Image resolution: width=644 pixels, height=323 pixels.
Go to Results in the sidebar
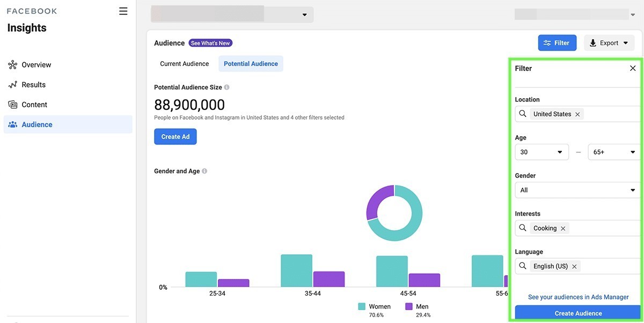point(68,85)
